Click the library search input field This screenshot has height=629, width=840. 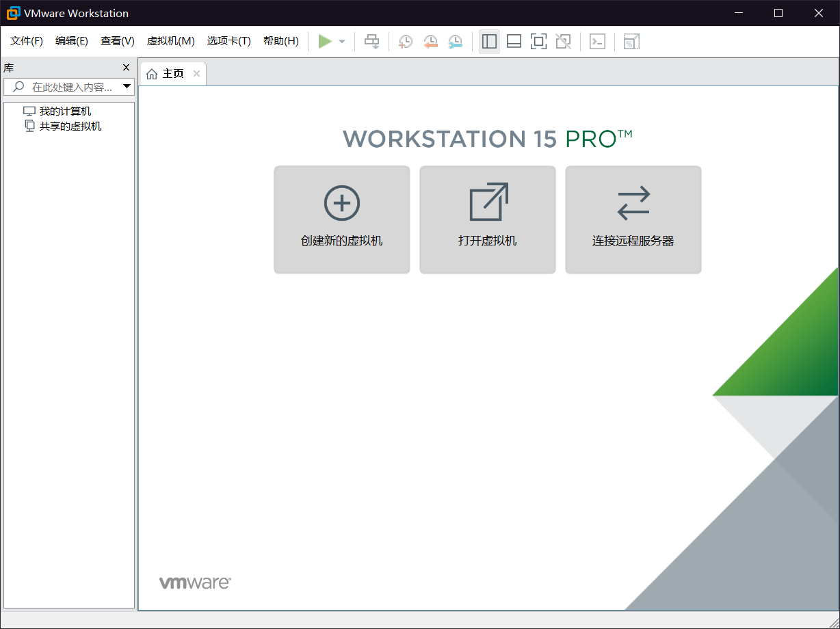tap(68, 87)
